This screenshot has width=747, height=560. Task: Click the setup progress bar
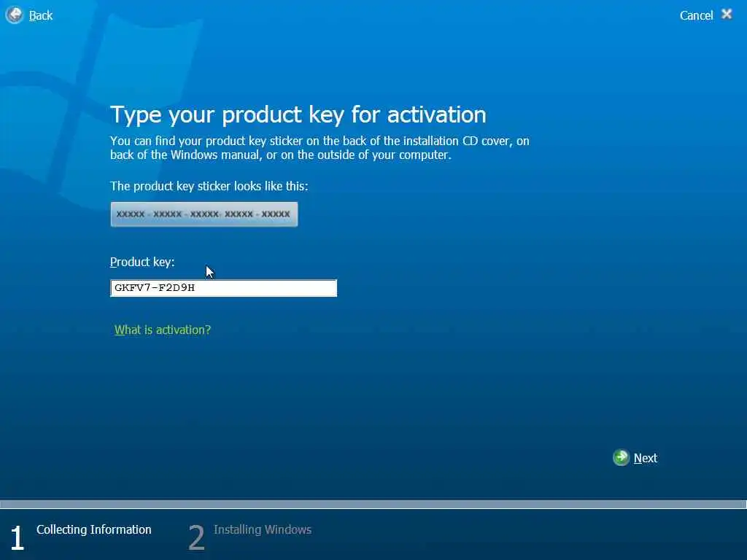click(x=373, y=504)
